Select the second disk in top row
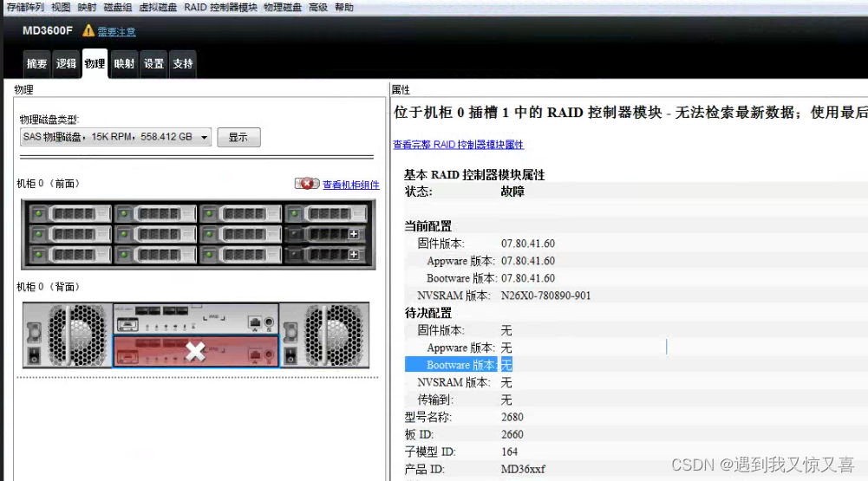The width and height of the screenshot is (868, 481). [x=155, y=213]
